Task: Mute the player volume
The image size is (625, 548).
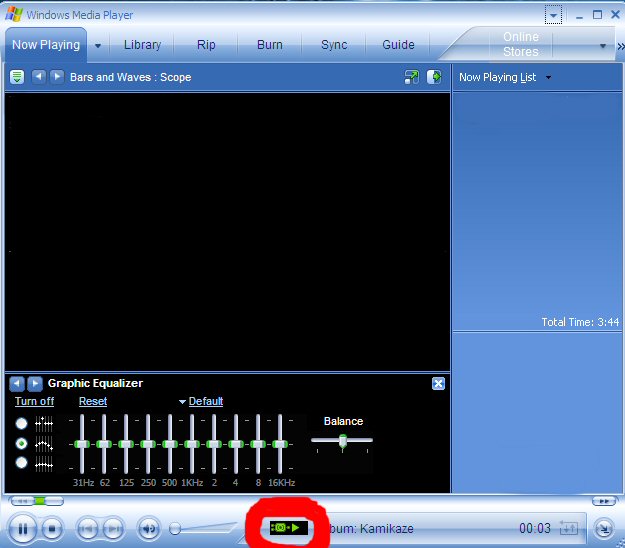Action: point(149,528)
